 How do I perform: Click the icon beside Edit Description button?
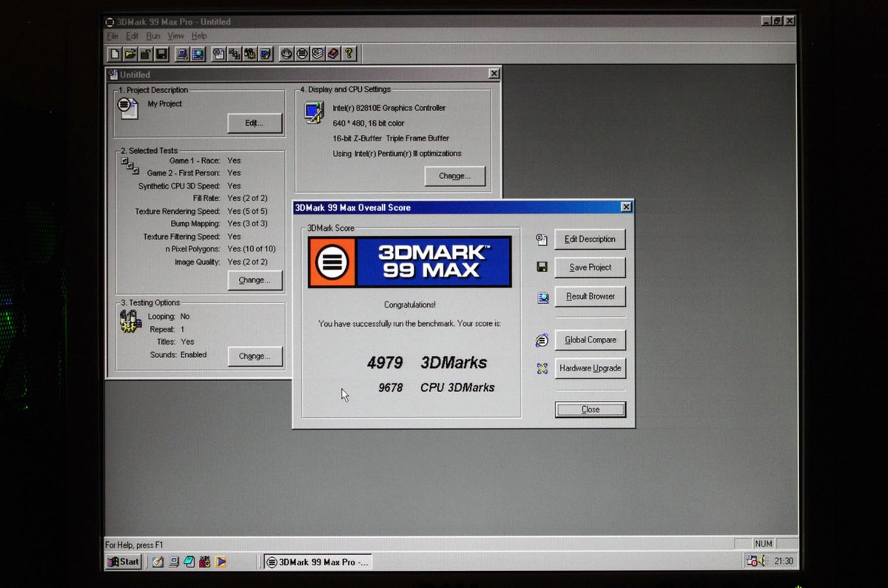(x=542, y=239)
